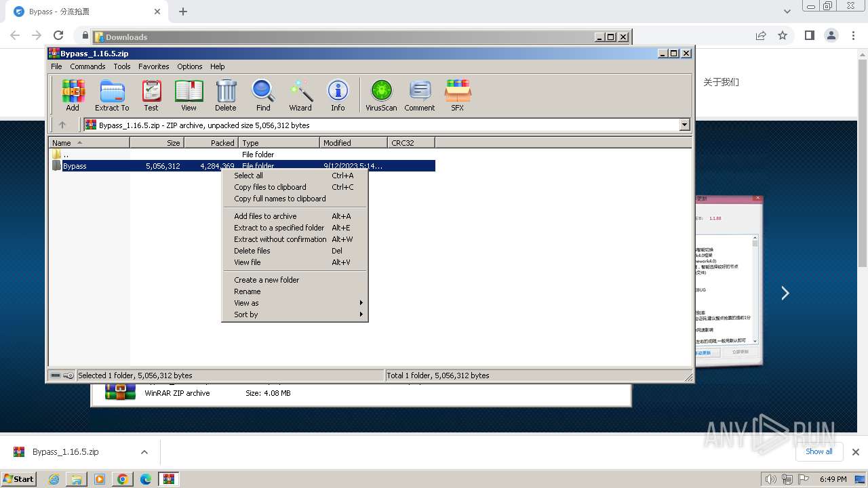Open the Commands menu
This screenshot has height=488, width=868.
[87, 66]
